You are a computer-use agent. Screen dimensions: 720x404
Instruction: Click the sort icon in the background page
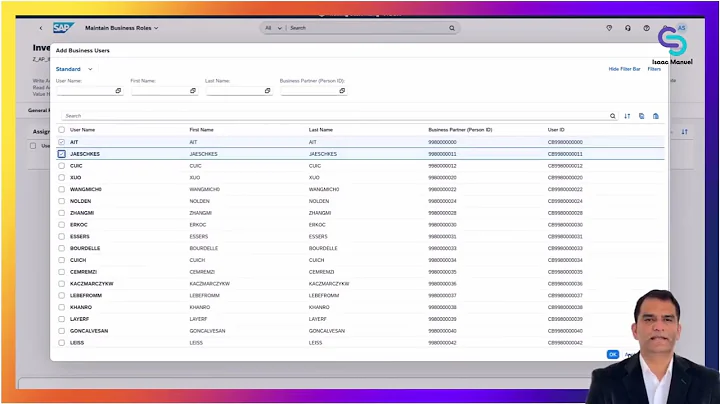[x=685, y=132]
